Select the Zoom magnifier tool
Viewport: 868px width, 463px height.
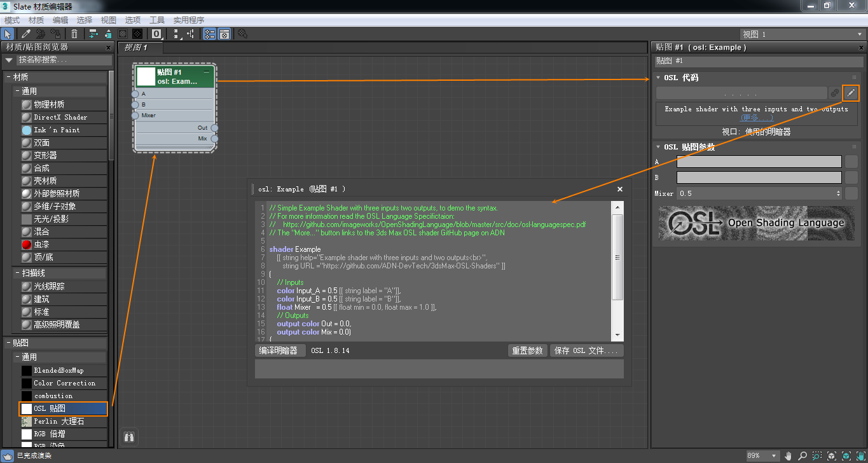803,456
